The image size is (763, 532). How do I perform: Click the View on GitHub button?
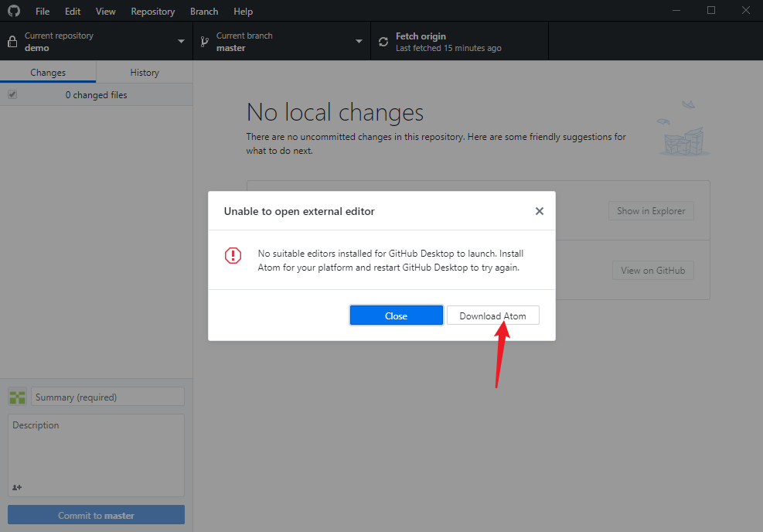tap(653, 270)
